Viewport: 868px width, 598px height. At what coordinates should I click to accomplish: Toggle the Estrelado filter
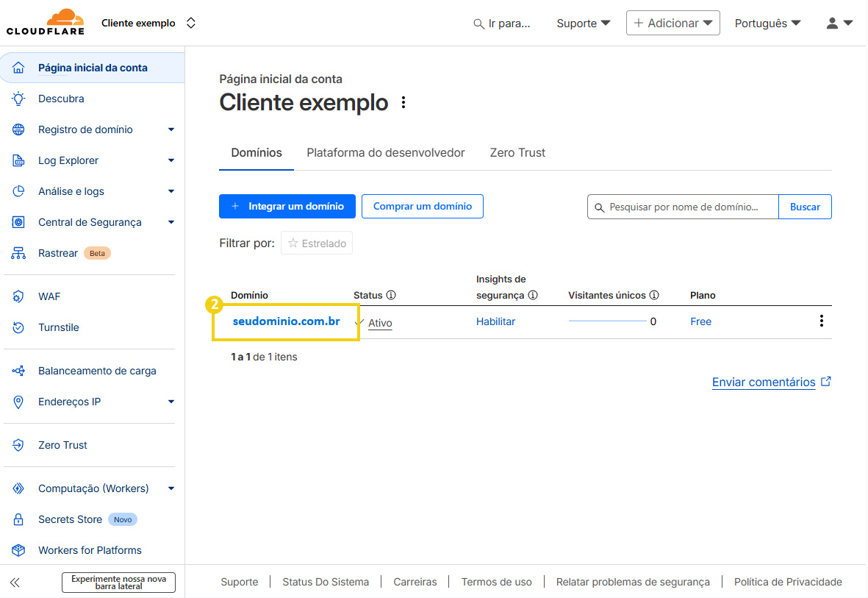316,243
